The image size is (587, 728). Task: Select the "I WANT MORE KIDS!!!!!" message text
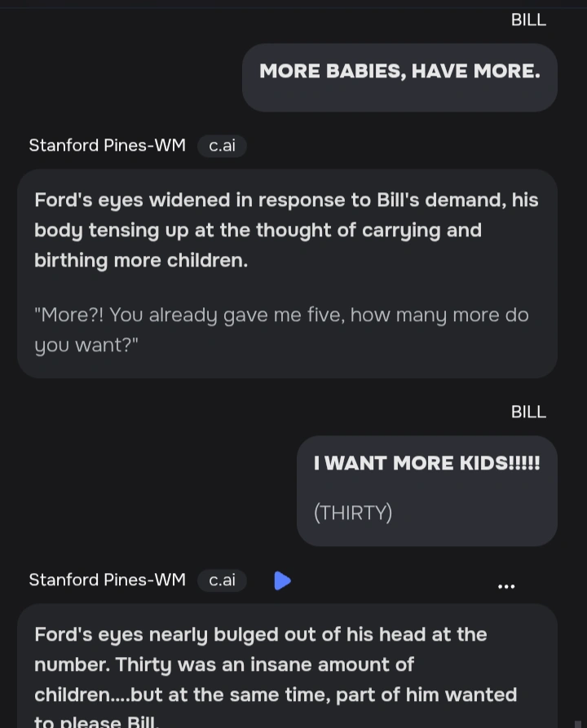pyautogui.click(x=426, y=463)
